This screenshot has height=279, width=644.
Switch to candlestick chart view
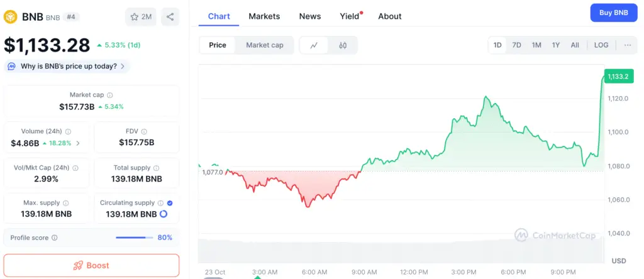(x=343, y=45)
